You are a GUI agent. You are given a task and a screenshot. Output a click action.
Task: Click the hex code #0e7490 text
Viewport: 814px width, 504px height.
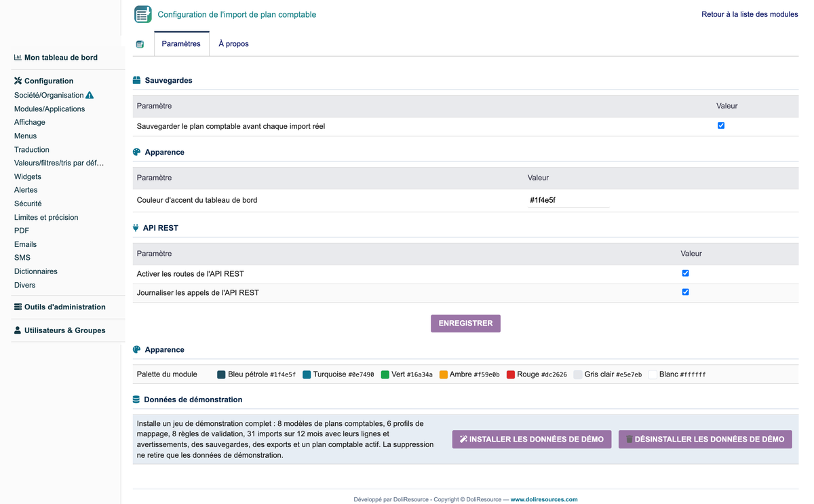pos(362,374)
